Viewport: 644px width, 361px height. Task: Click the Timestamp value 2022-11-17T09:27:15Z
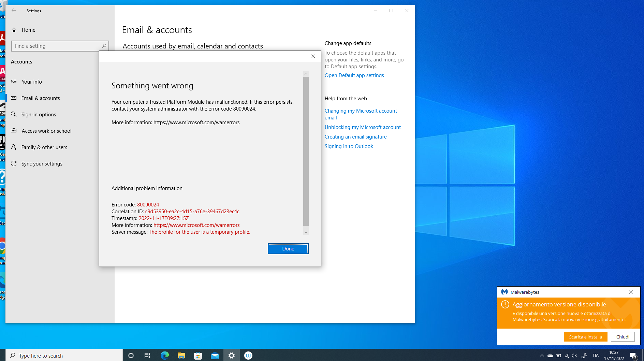click(x=164, y=218)
